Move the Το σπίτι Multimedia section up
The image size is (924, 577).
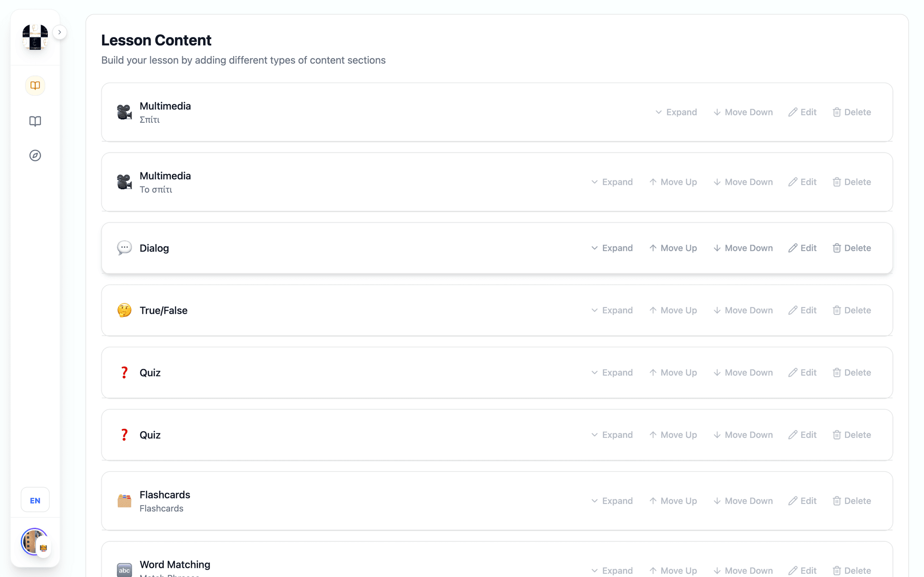point(673,182)
